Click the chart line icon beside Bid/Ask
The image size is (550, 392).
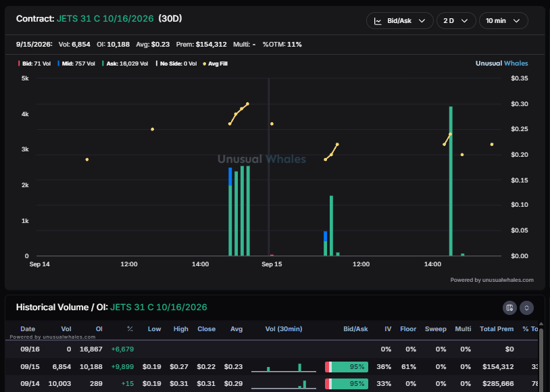tap(378, 21)
